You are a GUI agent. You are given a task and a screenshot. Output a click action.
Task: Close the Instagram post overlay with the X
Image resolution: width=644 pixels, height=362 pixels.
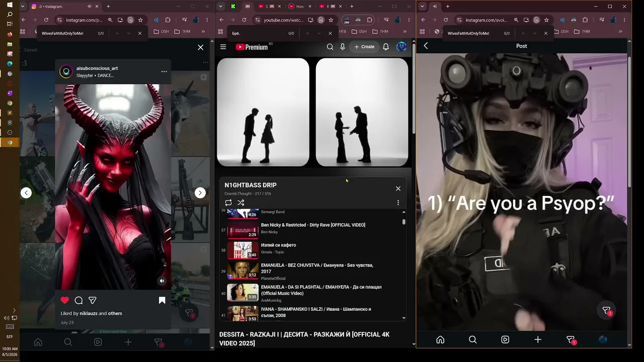pos(201,47)
